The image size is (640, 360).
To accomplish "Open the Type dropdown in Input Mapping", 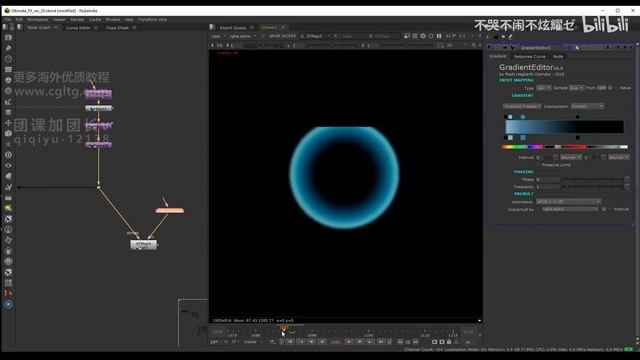I will pyautogui.click(x=544, y=88).
